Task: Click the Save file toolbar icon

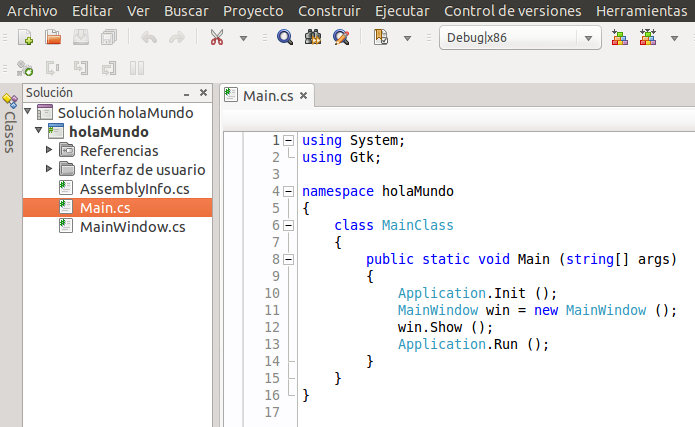Action: click(81, 38)
